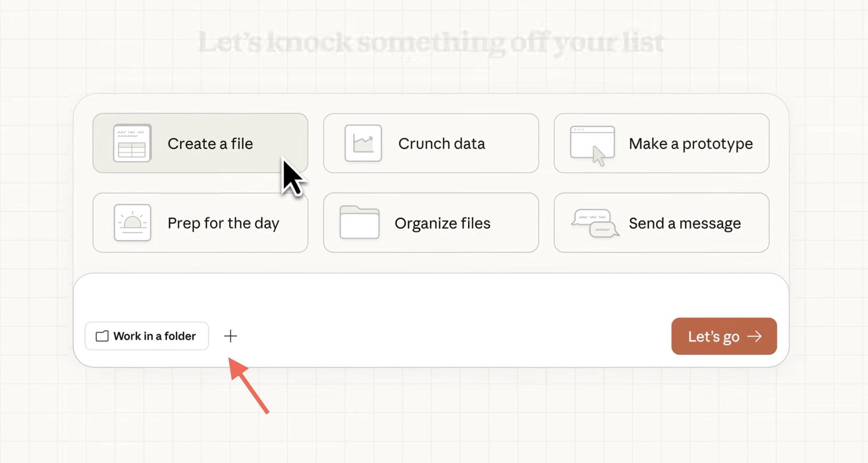Choose the "Prep for the day" text
Image resolution: width=868 pixels, height=463 pixels.
[x=223, y=223]
